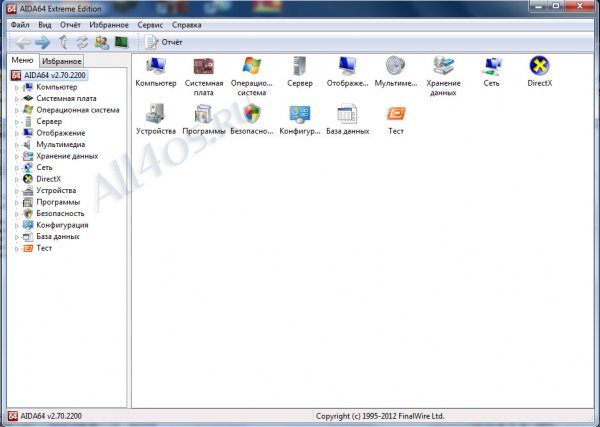Screen dimensions: 600x427
Task: Open the Сервер icon in the main pane
Action: click(300, 72)
